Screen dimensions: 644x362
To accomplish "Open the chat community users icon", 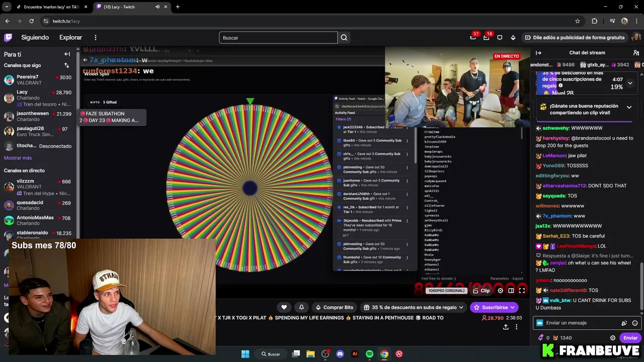I will [x=636, y=53].
